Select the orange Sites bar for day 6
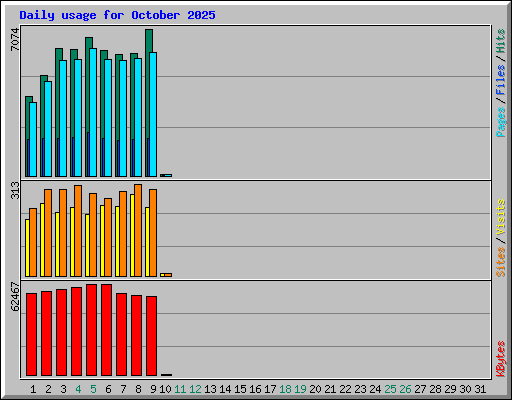 point(108,237)
